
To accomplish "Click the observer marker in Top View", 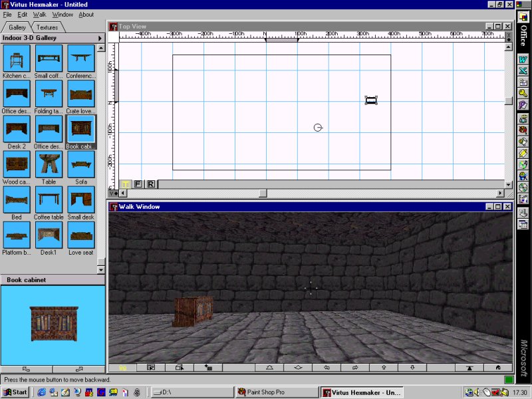I will pyautogui.click(x=318, y=128).
